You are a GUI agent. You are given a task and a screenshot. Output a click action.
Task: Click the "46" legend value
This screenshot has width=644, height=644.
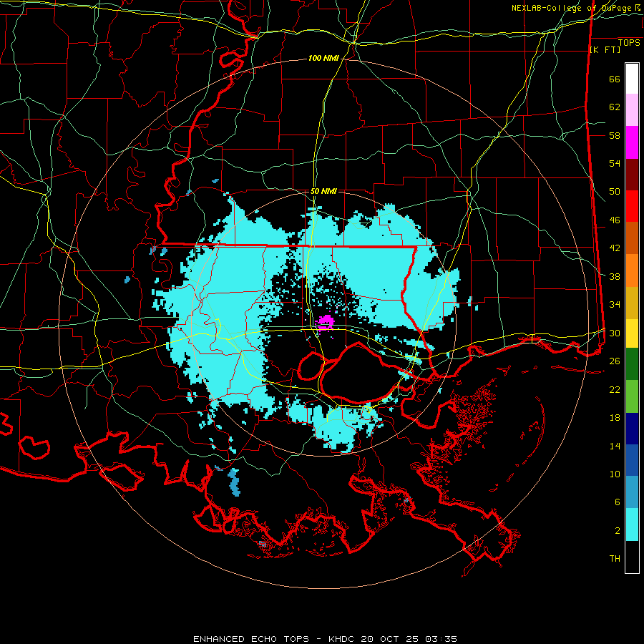(x=615, y=220)
